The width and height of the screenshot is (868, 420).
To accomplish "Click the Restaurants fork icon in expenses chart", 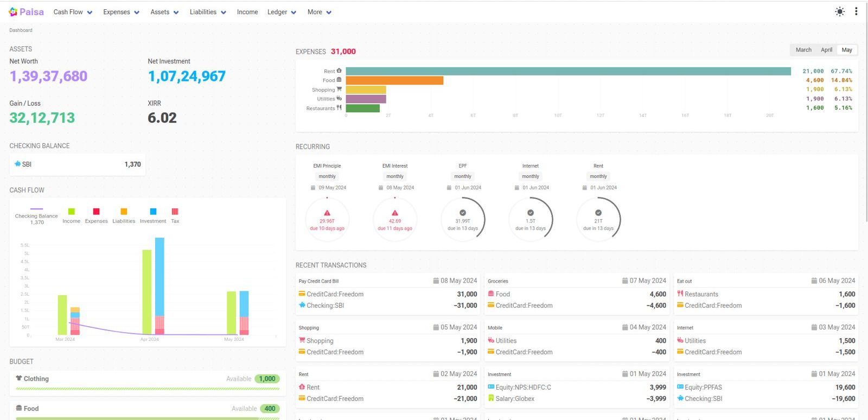I will [339, 107].
